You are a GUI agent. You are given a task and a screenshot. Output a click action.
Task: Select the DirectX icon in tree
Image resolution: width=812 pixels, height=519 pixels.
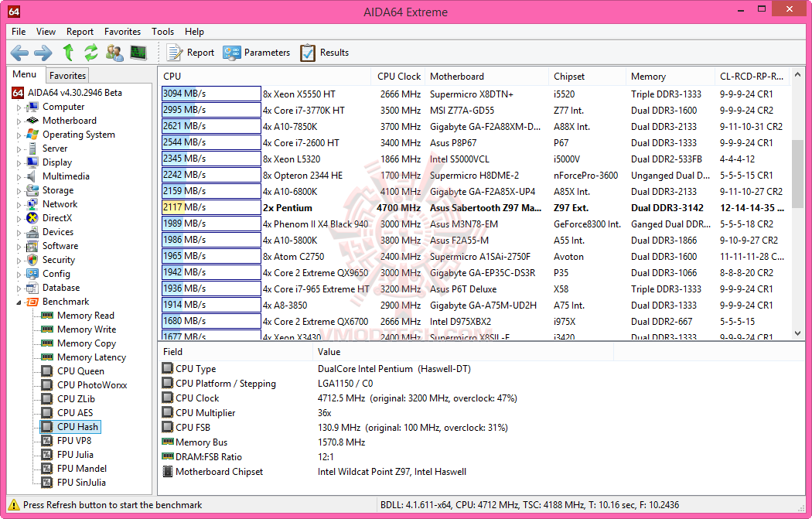pyautogui.click(x=32, y=218)
